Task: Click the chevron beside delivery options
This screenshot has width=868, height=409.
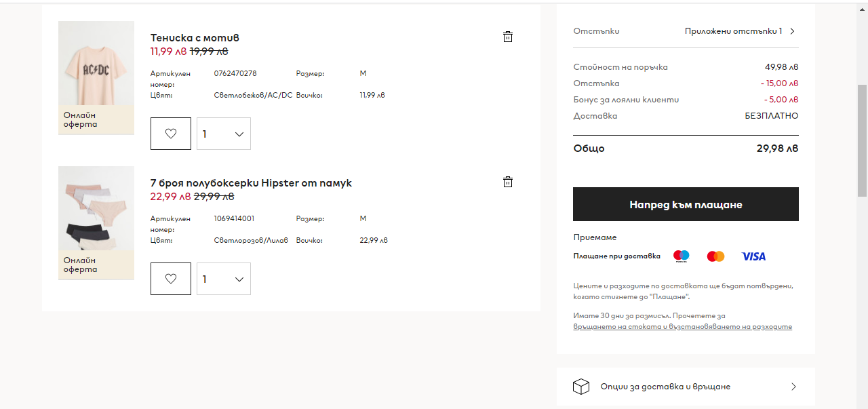Action: point(793,387)
